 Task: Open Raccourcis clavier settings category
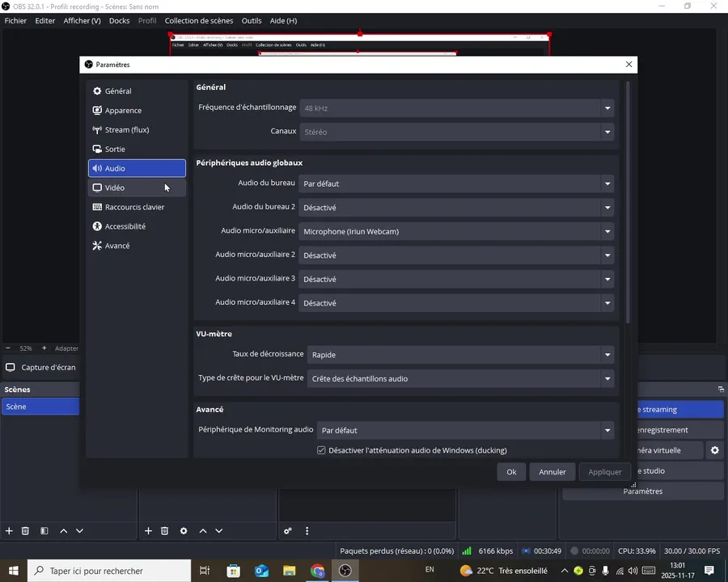click(x=137, y=207)
